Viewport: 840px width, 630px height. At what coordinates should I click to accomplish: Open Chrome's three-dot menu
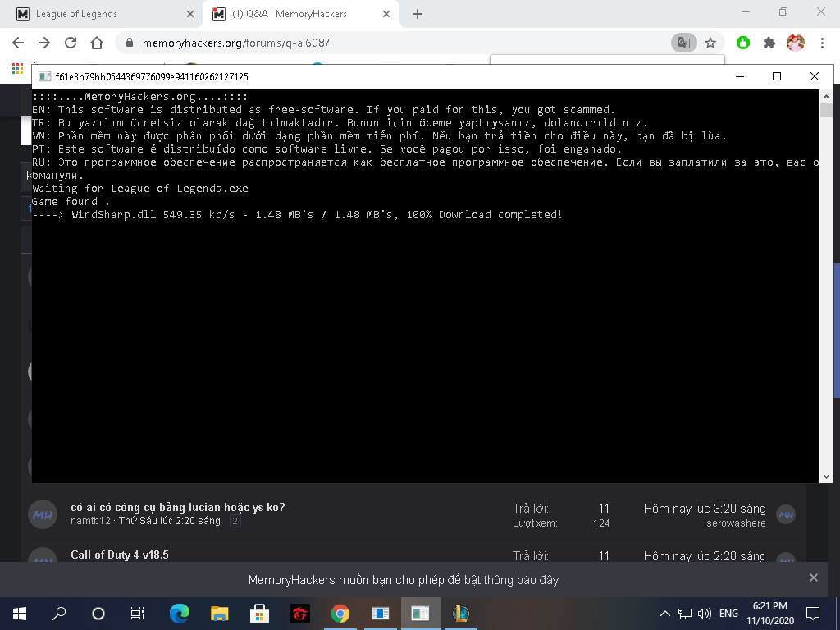822,43
